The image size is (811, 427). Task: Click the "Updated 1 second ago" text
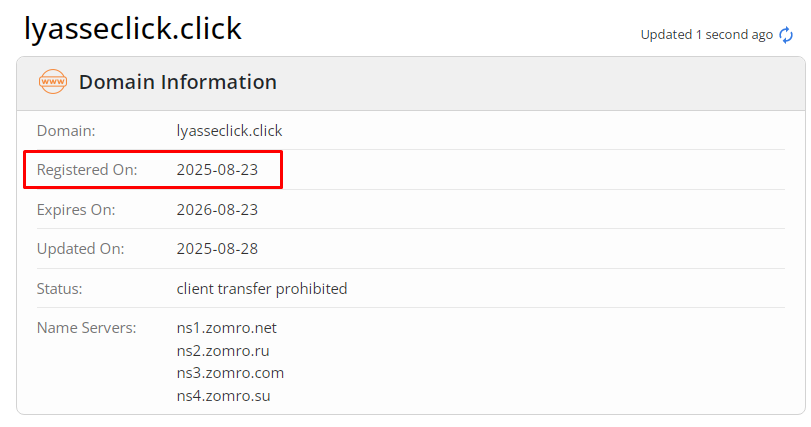click(x=706, y=35)
